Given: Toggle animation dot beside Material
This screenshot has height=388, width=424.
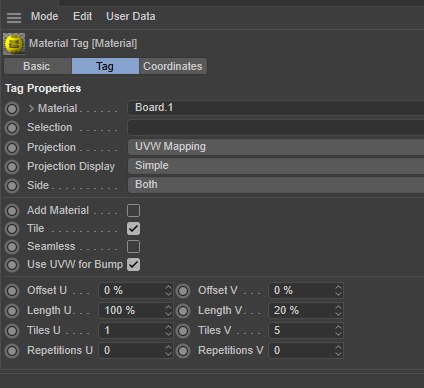Looking at the screenshot, I should (12, 109).
